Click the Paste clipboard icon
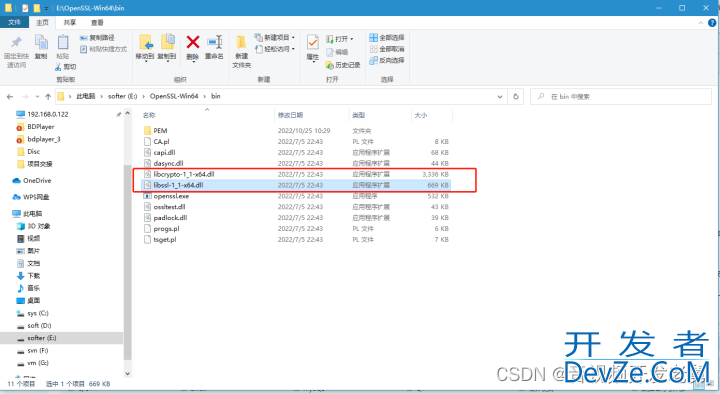This screenshot has width=720, height=394. point(62,43)
